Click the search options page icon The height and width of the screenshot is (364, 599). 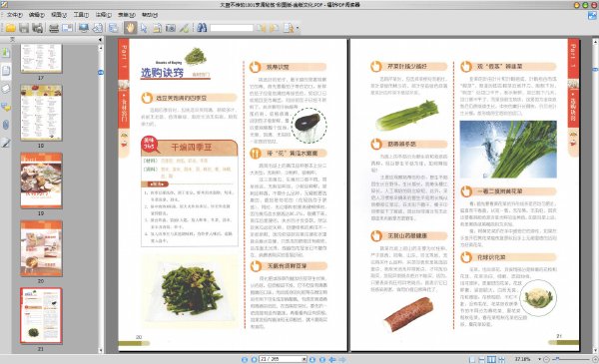[289, 28]
